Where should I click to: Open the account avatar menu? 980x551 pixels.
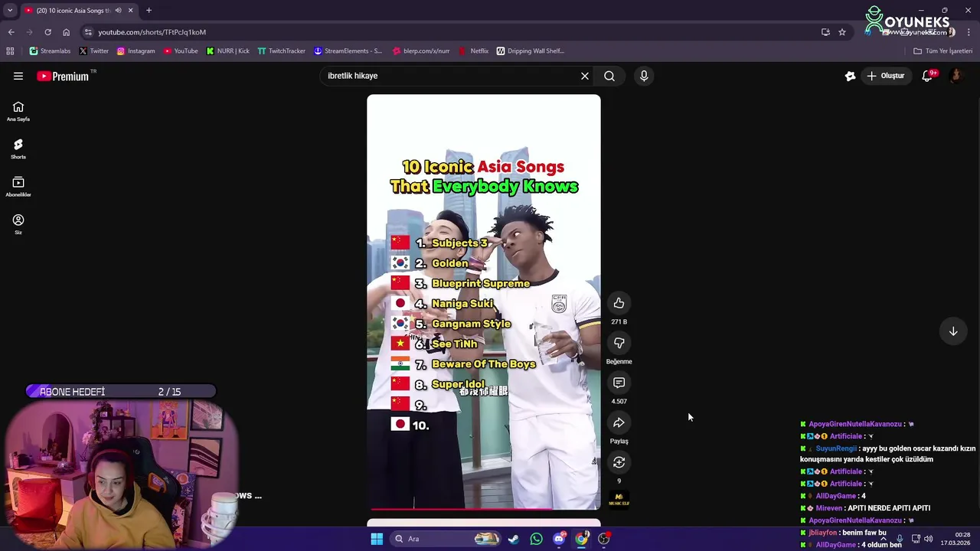tap(956, 76)
